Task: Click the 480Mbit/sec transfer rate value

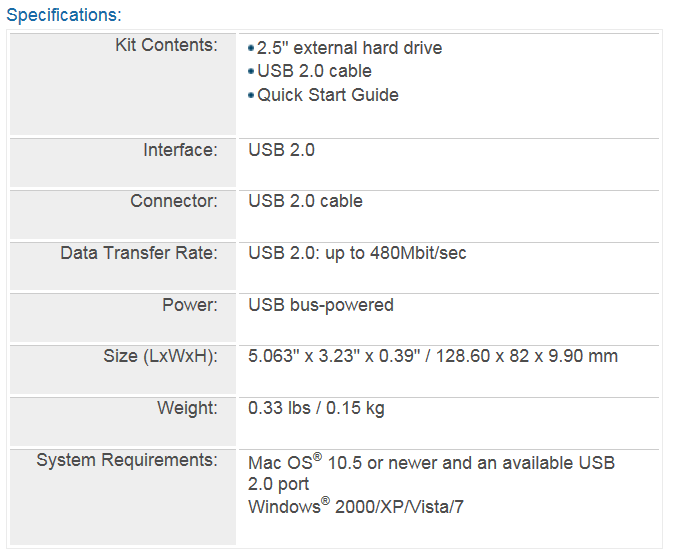Action: pos(357,253)
